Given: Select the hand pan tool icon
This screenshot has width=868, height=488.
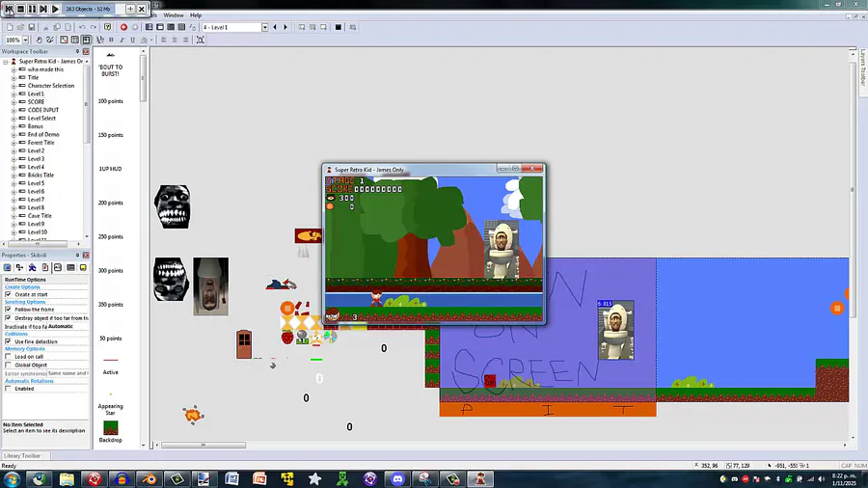Looking at the screenshot, I should pos(39,40).
